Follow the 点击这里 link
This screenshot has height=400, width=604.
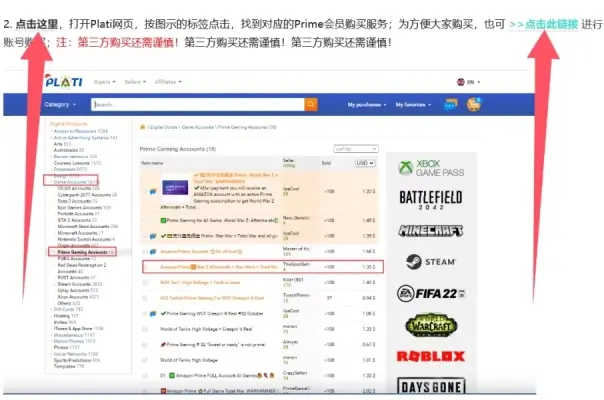37,24
